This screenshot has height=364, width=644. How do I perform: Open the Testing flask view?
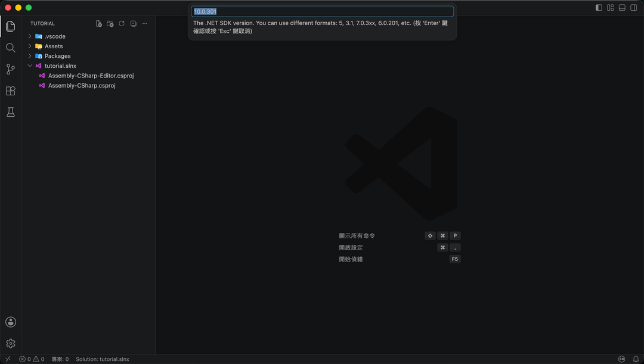click(x=11, y=112)
